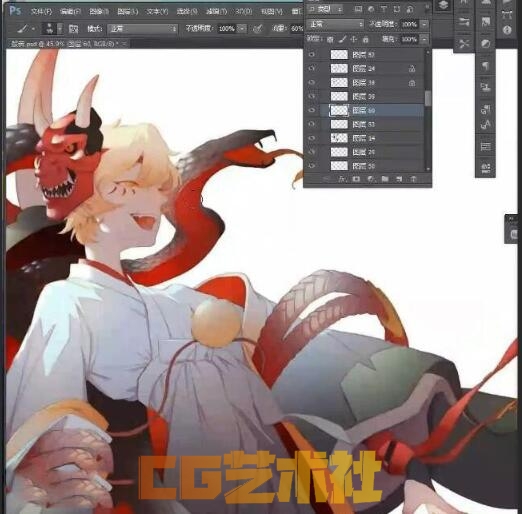
Task: Open the brush panel toggle icon in options bar
Action: (73, 29)
